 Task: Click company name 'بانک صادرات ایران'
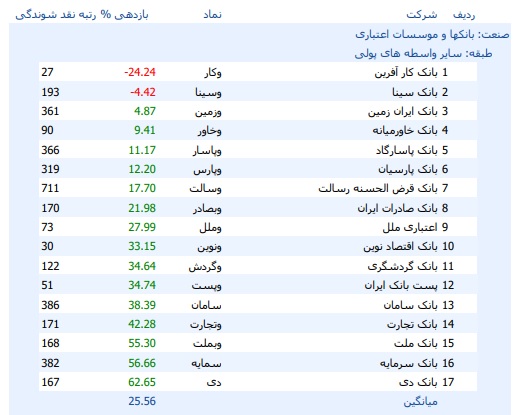[397, 208]
